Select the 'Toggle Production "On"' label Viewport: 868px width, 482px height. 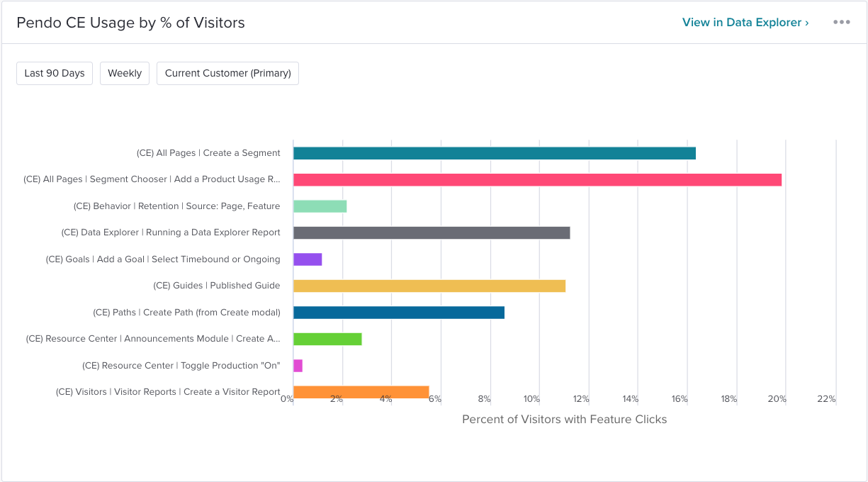tap(181, 366)
